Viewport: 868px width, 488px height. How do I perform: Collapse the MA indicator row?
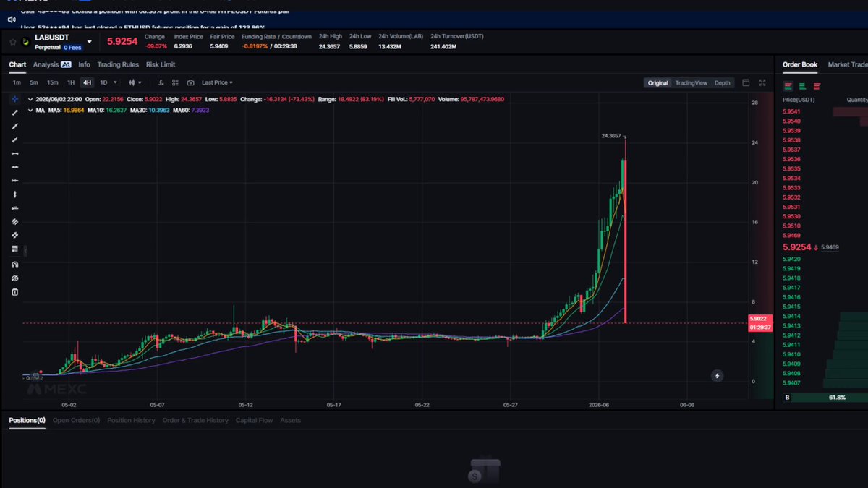tap(30, 111)
